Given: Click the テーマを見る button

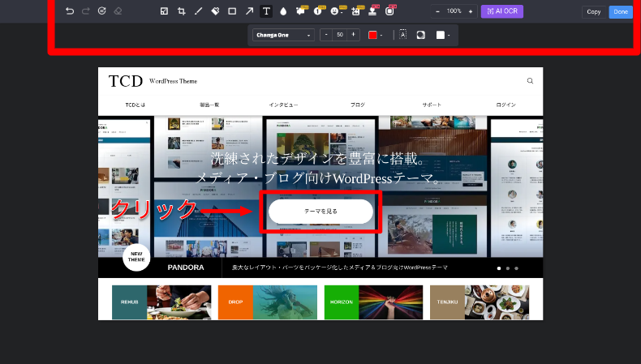Looking at the screenshot, I should coord(321,212).
